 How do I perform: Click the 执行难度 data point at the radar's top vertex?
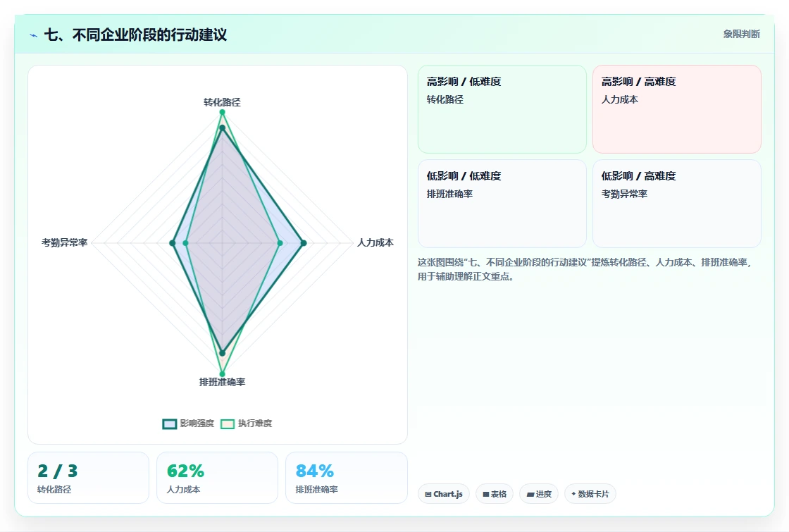click(x=222, y=112)
